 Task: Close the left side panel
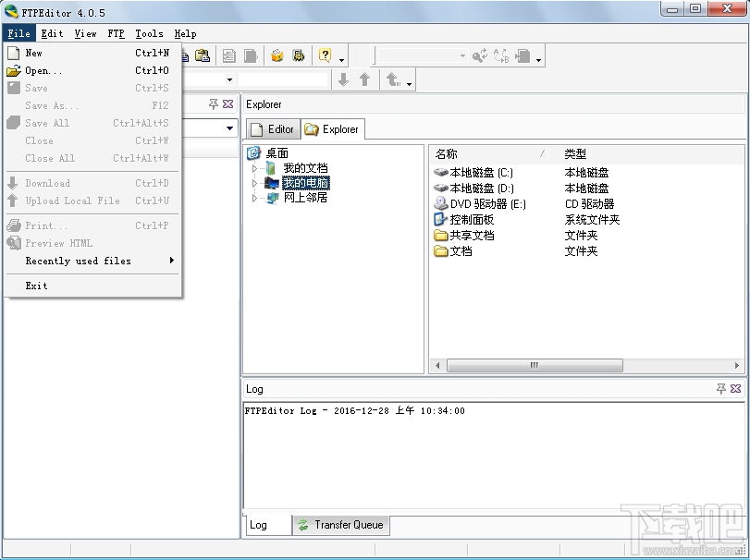tap(228, 103)
